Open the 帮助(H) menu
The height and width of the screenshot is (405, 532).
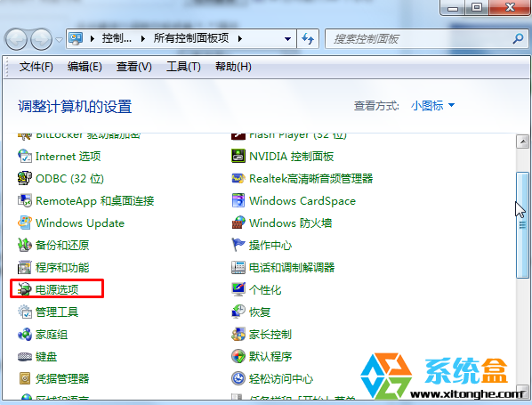[233, 67]
